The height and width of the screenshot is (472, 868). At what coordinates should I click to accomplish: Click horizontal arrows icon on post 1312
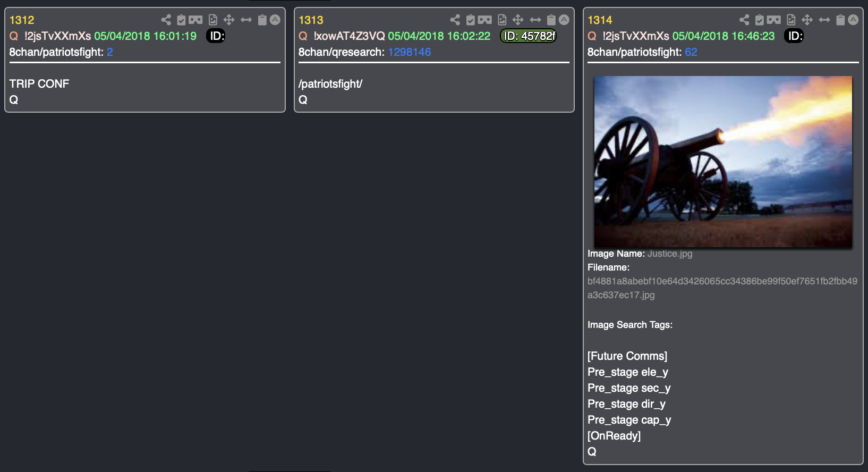click(x=246, y=20)
